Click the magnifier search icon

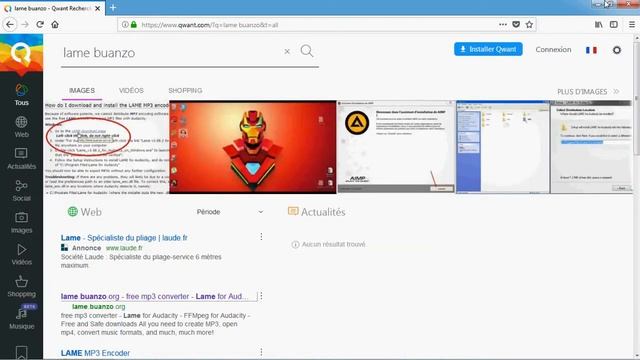point(307,51)
